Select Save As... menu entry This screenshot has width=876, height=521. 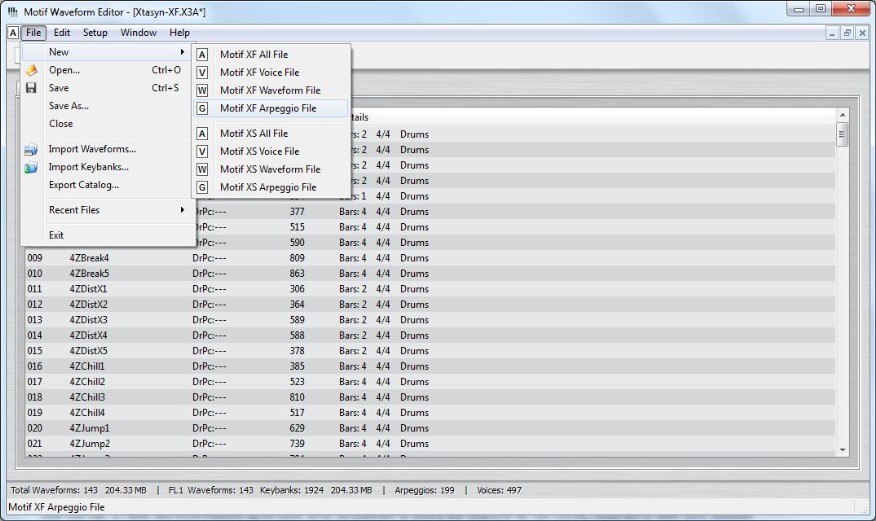pos(107,106)
